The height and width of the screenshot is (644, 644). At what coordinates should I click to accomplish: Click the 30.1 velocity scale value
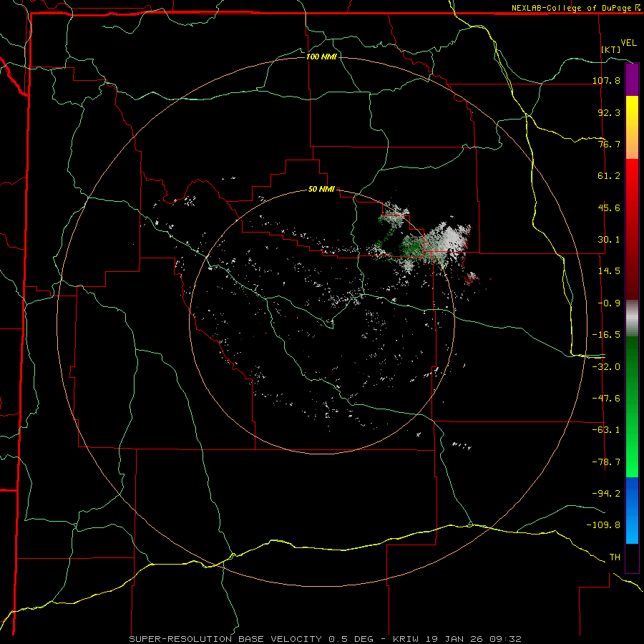(609, 240)
